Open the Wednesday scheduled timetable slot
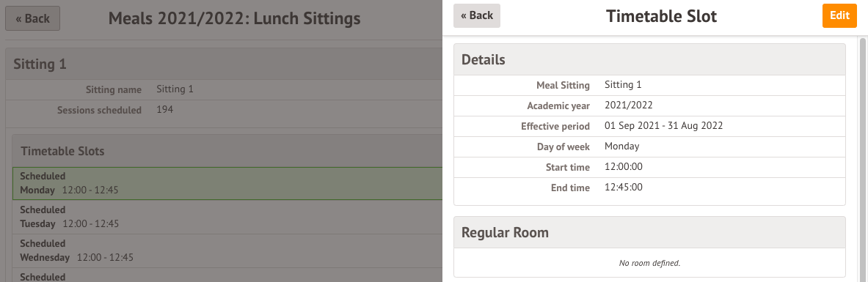Image resolution: width=868 pixels, height=282 pixels. pyautogui.click(x=227, y=251)
